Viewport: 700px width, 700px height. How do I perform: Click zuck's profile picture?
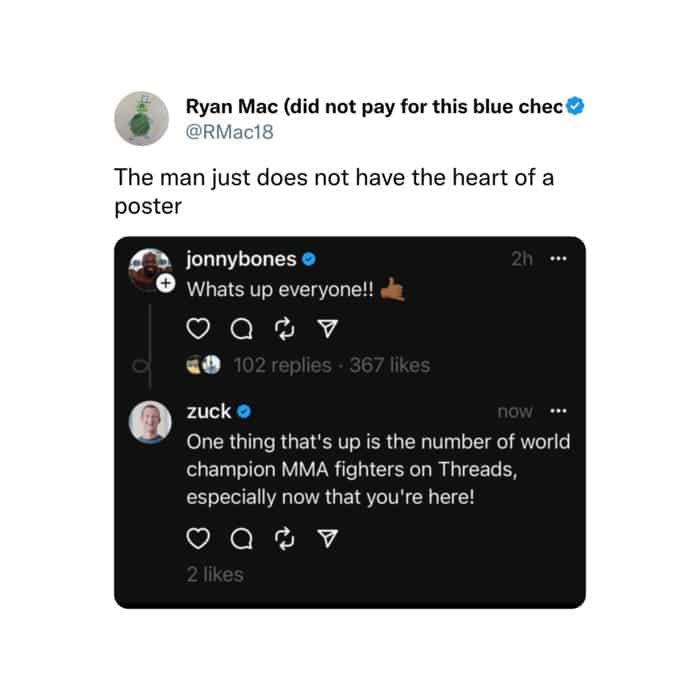(x=151, y=422)
